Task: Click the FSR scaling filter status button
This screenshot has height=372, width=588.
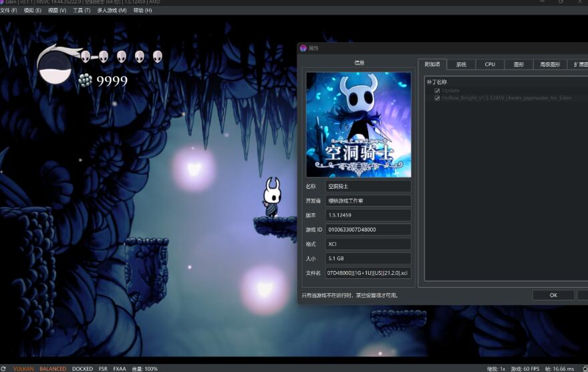Action: pyautogui.click(x=103, y=369)
